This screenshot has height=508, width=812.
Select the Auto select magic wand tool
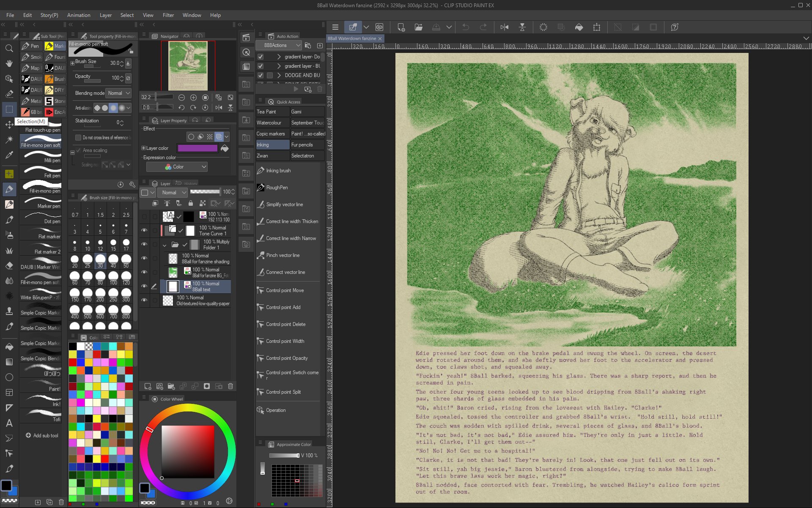point(9,140)
